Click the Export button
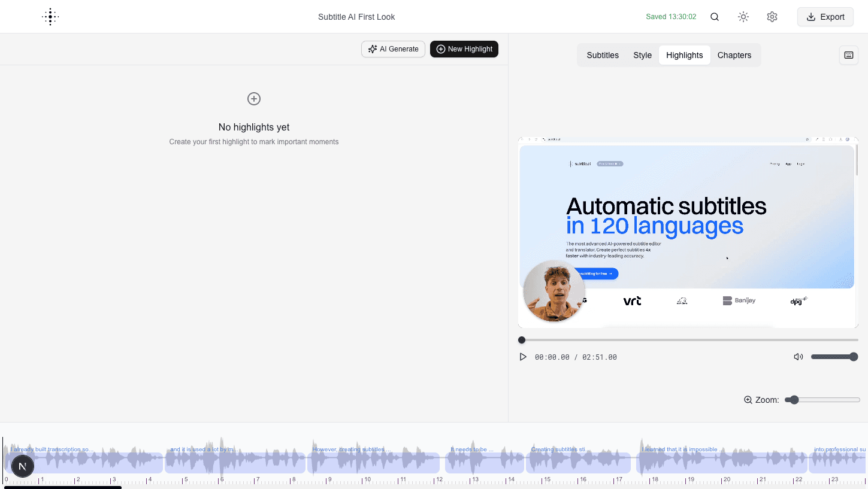 click(825, 17)
